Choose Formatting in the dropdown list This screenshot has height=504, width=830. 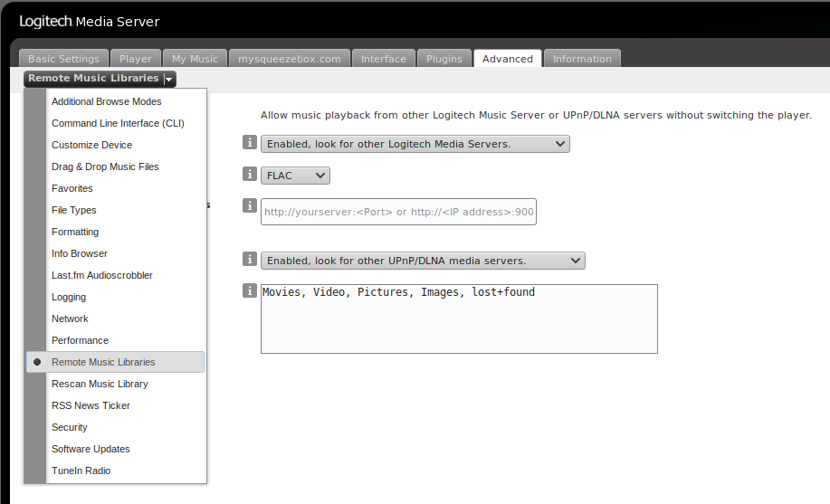(115, 232)
